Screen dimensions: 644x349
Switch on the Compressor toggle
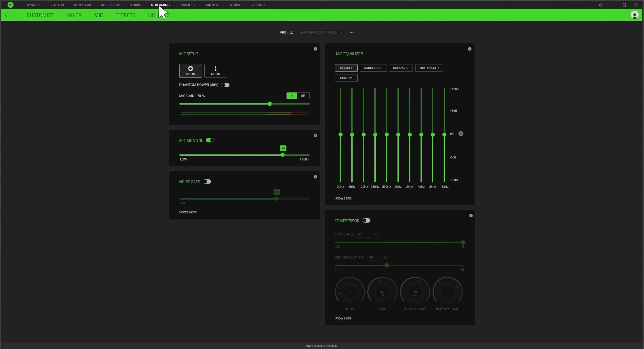tap(366, 221)
